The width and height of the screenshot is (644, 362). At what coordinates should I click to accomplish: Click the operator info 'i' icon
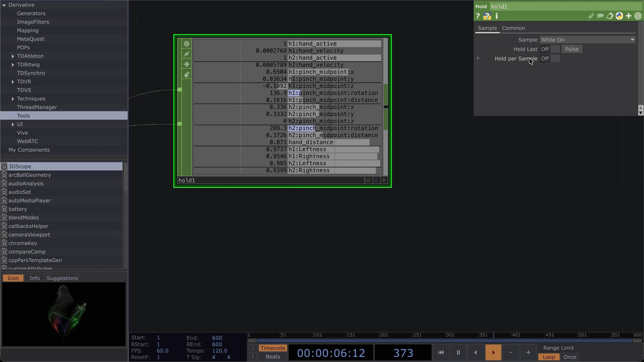tap(496, 16)
